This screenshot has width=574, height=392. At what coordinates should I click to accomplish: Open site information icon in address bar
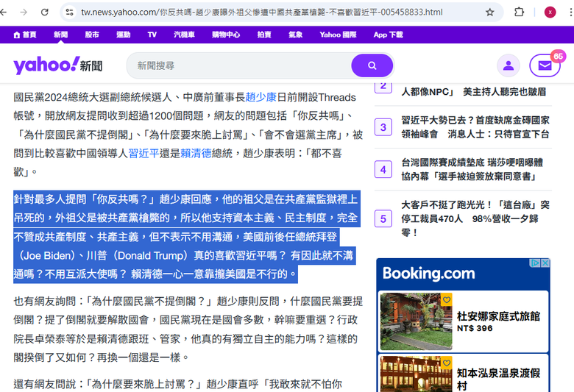tap(70, 13)
